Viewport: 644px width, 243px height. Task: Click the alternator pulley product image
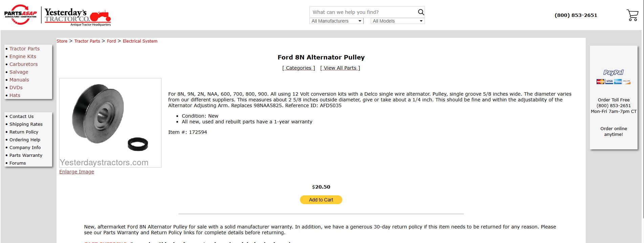110,123
